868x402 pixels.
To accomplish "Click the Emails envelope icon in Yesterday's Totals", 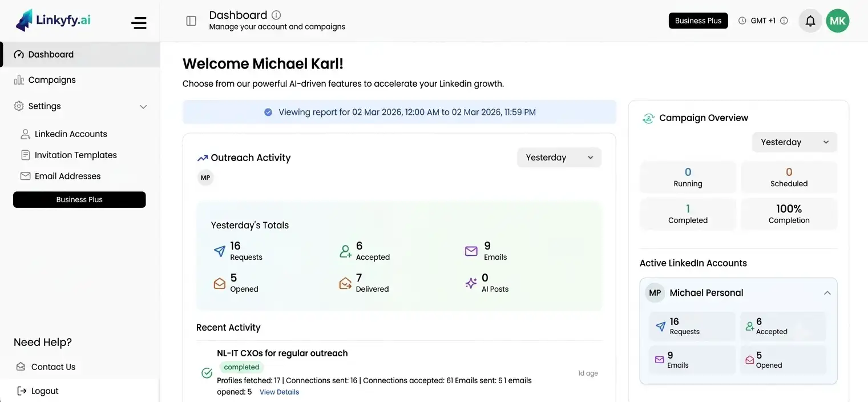I will pyautogui.click(x=471, y=251).
